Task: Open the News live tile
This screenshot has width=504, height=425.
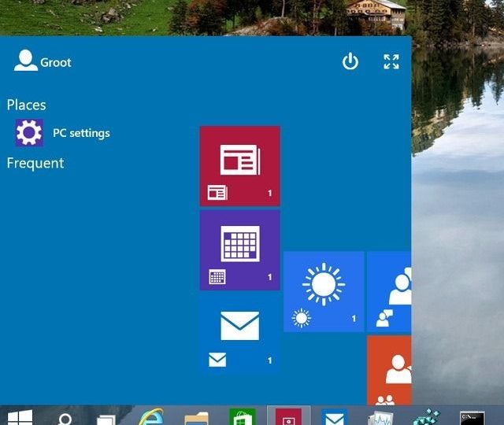Action: pyautogui.click(x=239, y=165)
